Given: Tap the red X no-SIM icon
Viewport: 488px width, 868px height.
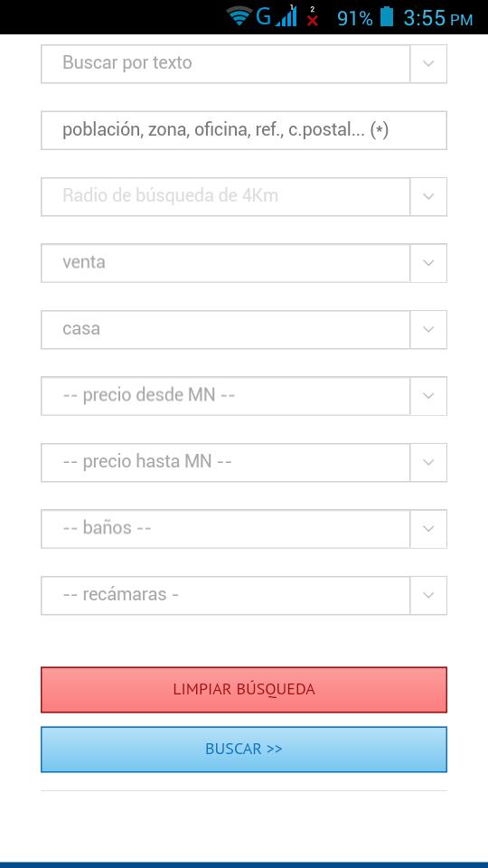Looking at the screenshot, I should (313, 16).
